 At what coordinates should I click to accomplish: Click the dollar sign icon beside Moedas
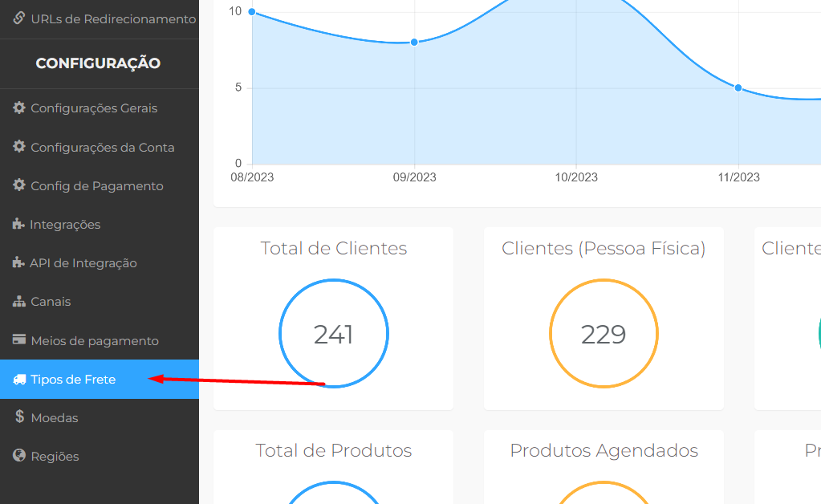20,416
